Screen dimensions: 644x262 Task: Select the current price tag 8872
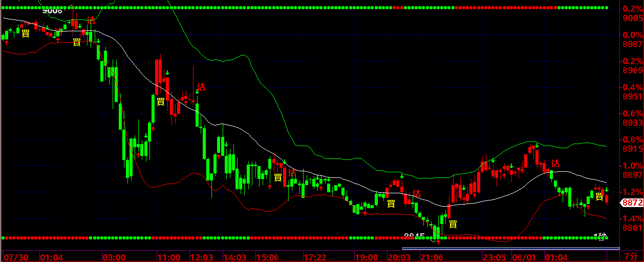(632, 203)
